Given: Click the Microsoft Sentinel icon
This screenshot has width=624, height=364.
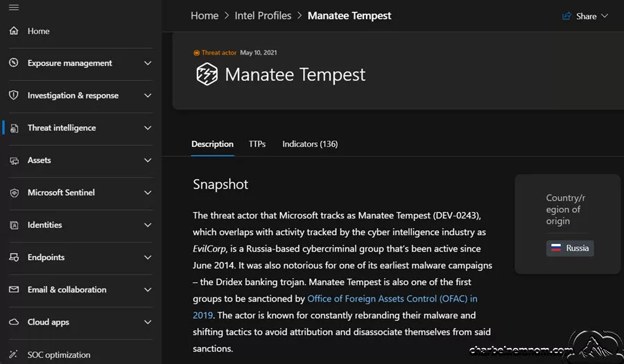Looking at the screenshot, I should point(14,193).
